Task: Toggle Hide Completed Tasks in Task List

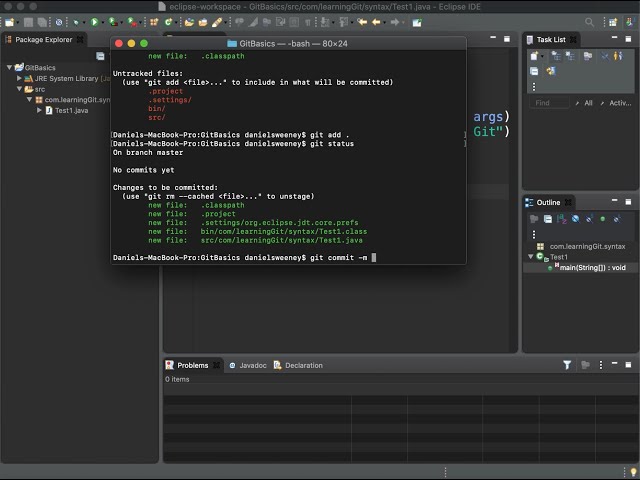Action: 605,56
